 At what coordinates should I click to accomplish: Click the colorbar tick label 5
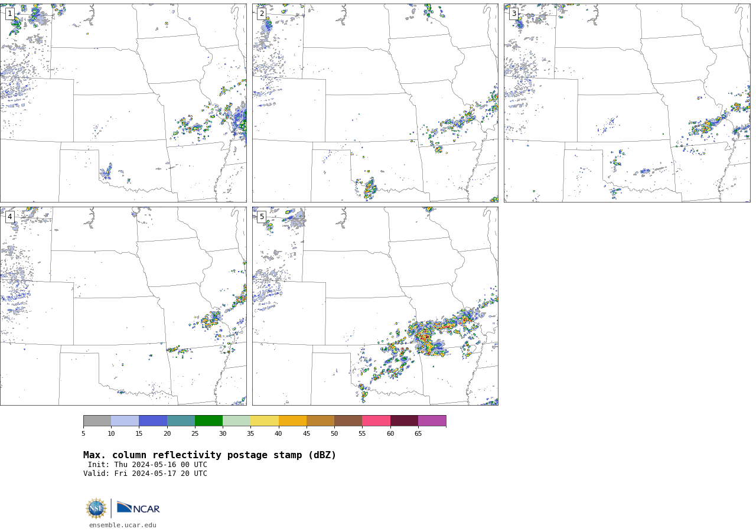point(83,433)
